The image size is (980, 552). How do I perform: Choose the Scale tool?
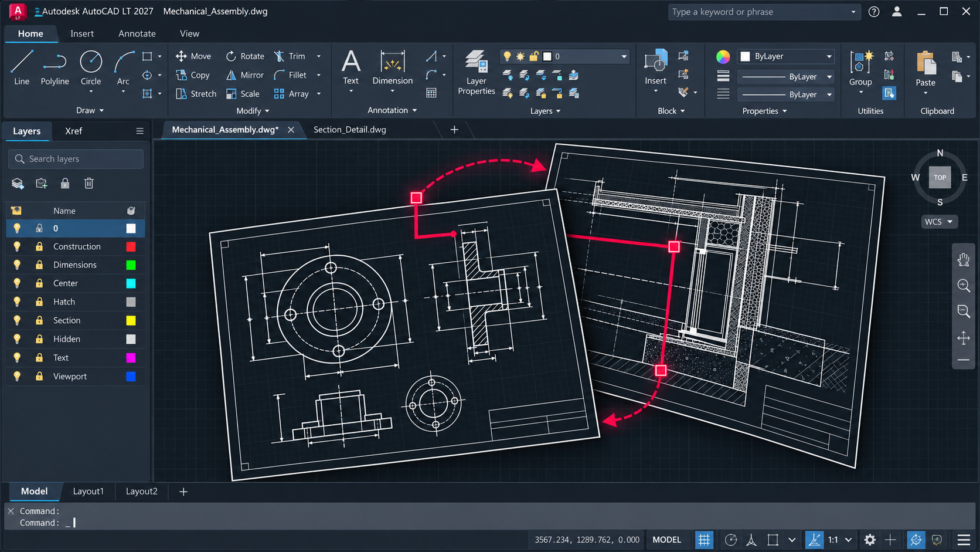243,94
